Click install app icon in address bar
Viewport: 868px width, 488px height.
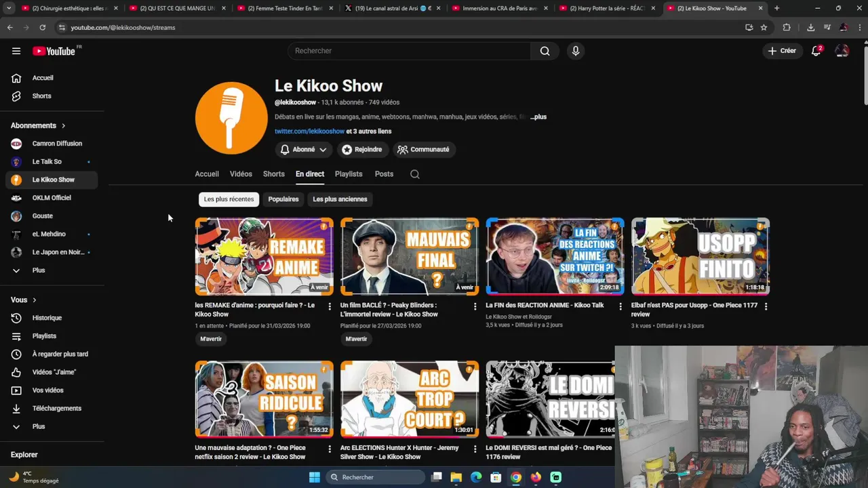click(749, 27)
